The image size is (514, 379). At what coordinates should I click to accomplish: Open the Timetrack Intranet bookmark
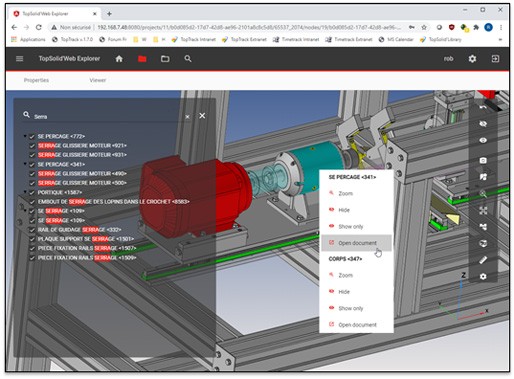296,39
